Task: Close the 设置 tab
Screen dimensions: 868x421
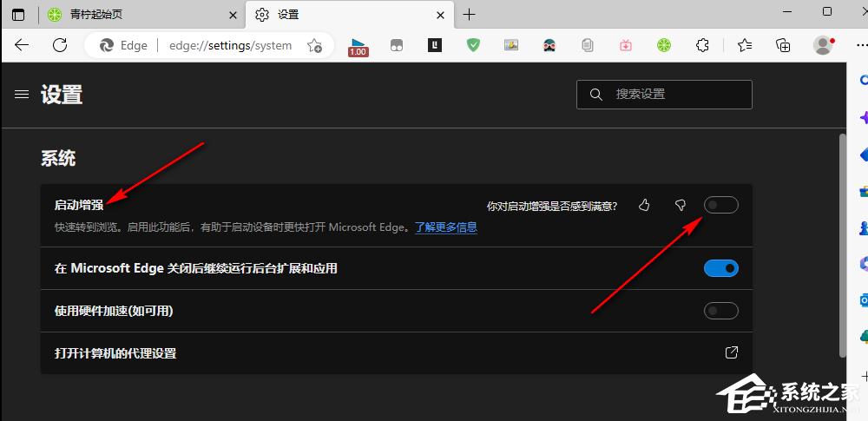Action: (441, 15)
